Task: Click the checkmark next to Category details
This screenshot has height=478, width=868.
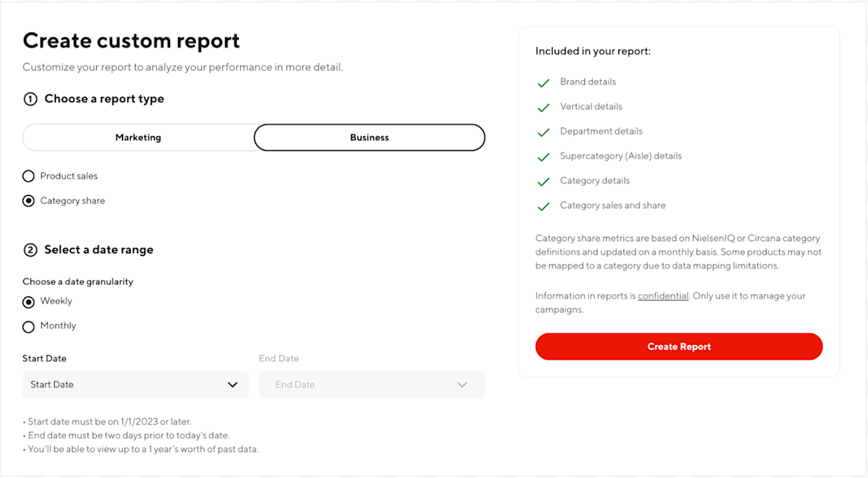Action: (543, 181)
